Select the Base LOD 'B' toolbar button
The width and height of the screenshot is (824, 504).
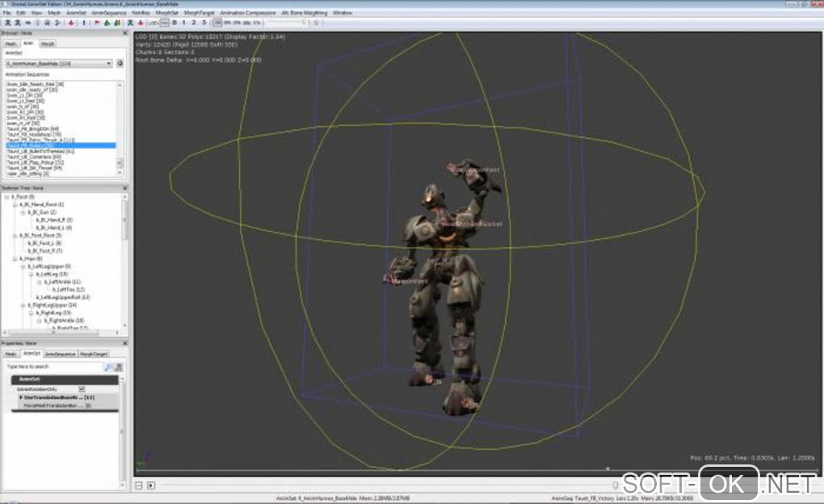[x=174, y=23]
